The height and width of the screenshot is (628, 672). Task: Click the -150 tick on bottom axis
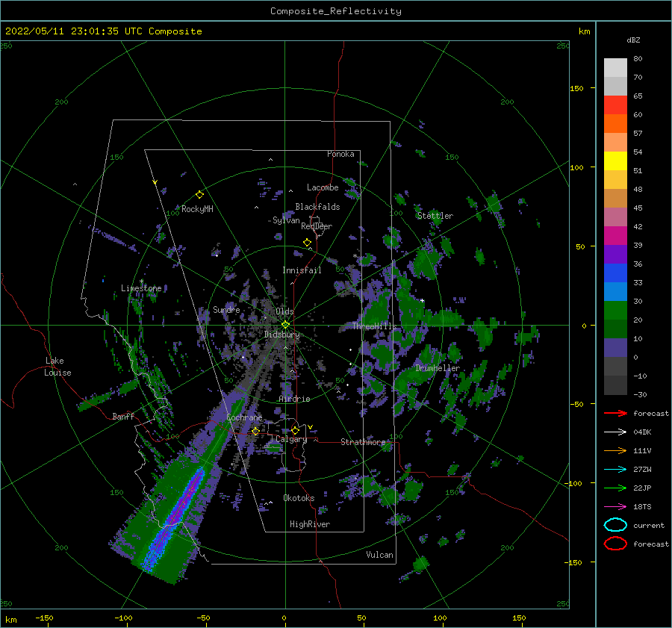coord(44,618)
